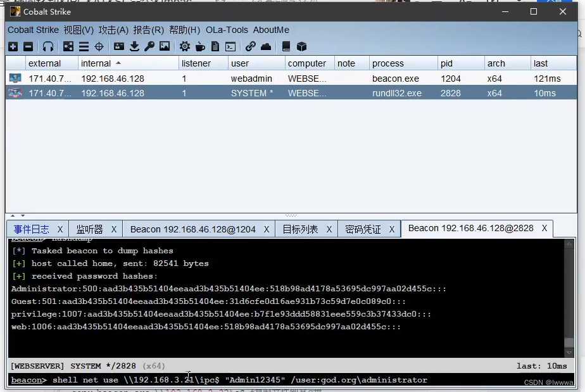
Task: Click the Cobalt Strike title bar app icon
Action: click(15, 11)
